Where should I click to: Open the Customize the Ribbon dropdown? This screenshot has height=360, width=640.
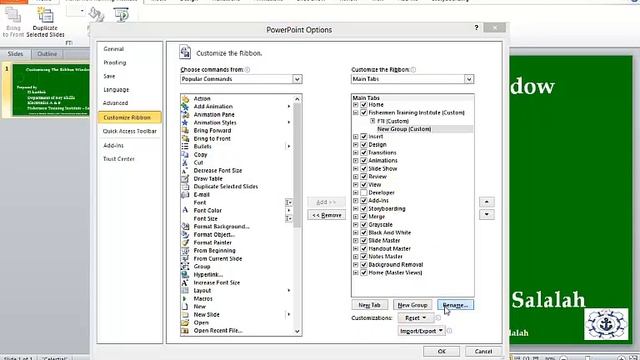click(469, 79)
